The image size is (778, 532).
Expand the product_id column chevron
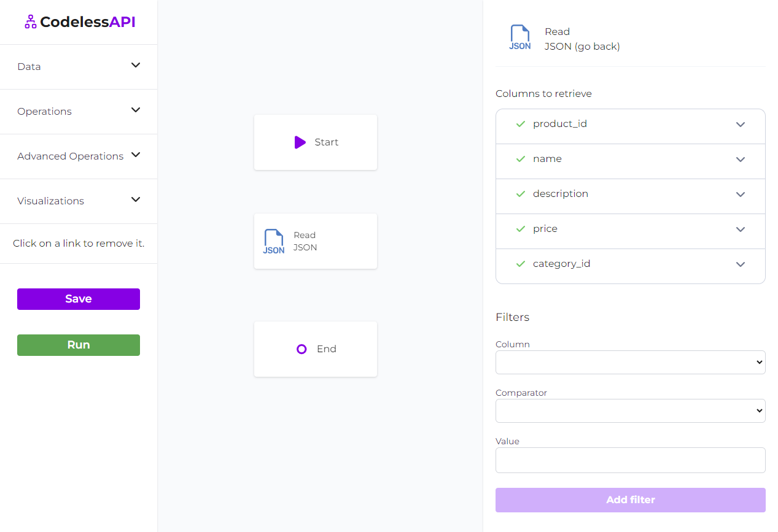coord(741,125)
